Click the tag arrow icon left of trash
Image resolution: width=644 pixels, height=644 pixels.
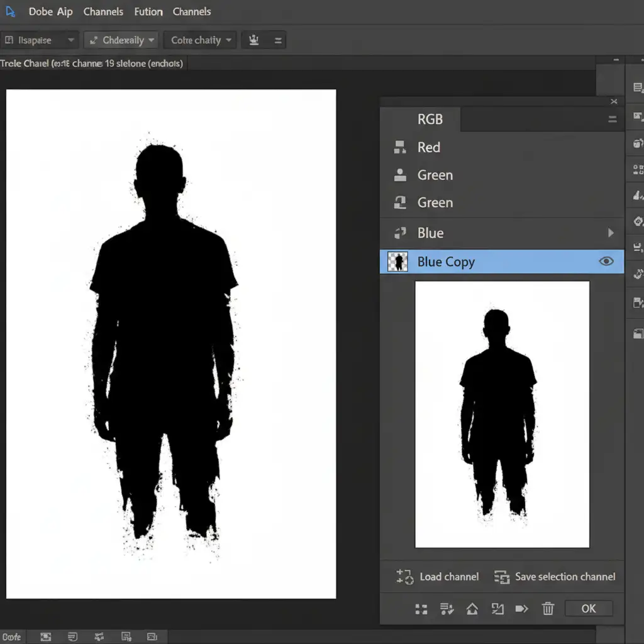click(522, 608)
